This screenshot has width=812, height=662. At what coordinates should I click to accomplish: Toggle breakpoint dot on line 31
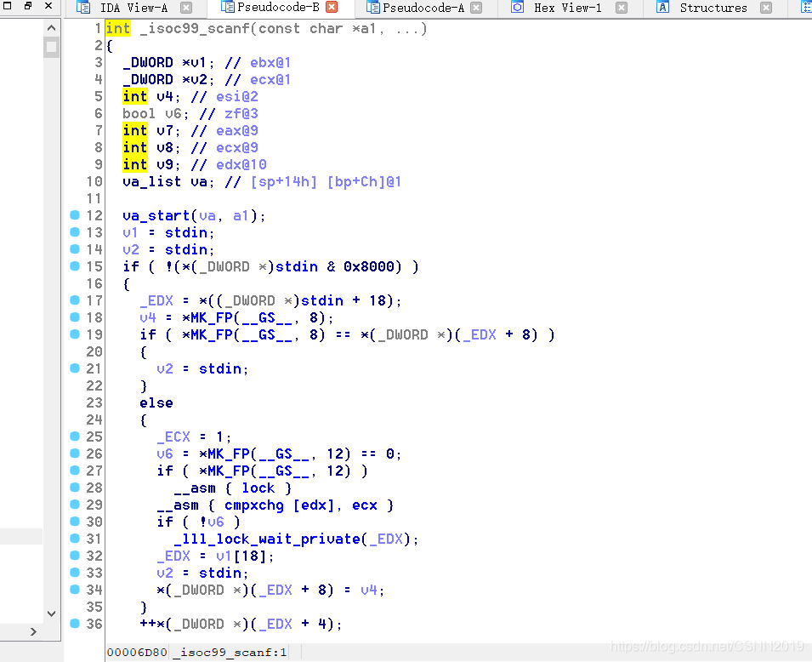pos(75,538)
